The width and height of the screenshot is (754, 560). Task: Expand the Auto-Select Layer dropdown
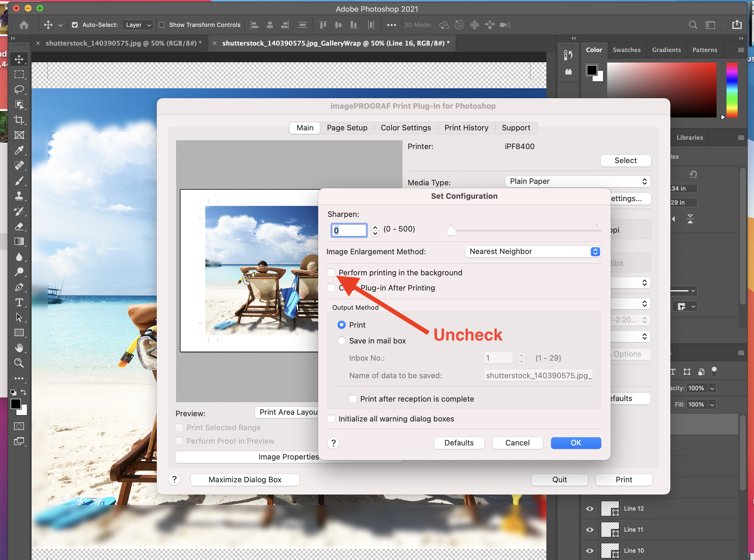pyautogui.click(x=137, y=25)
